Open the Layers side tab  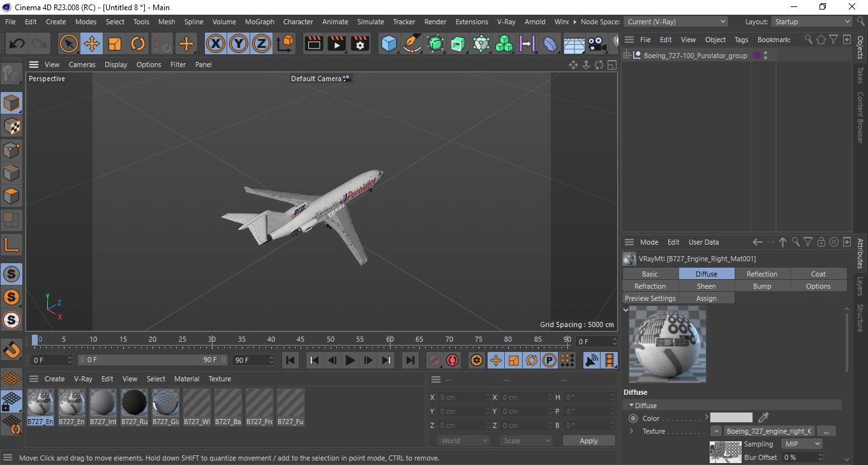(860, 286)
